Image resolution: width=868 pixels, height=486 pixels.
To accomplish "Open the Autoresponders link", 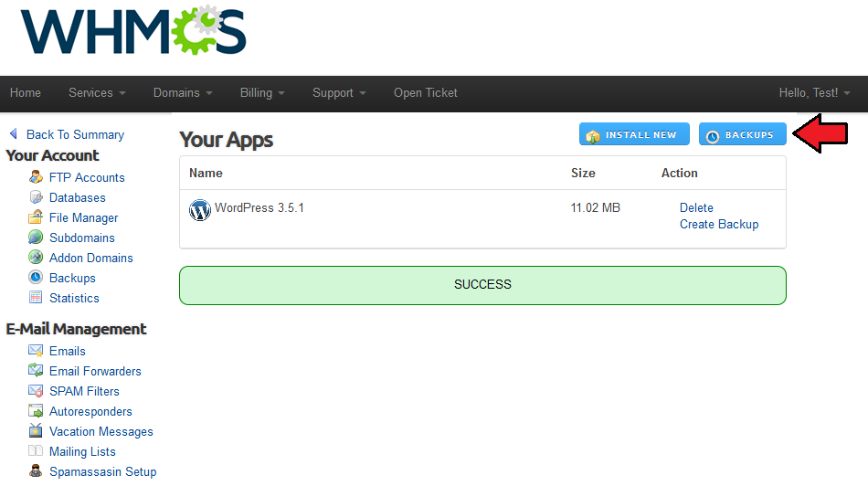I will (90, 412).
